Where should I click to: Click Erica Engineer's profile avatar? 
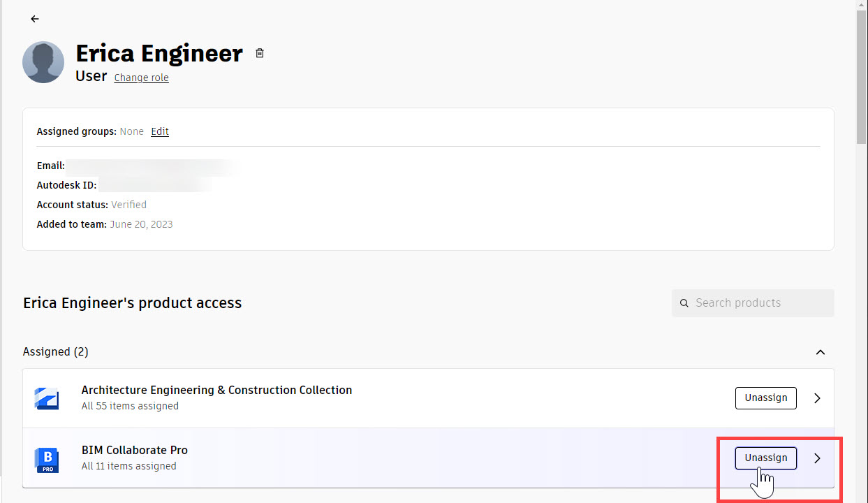click(x=43, y=62)
